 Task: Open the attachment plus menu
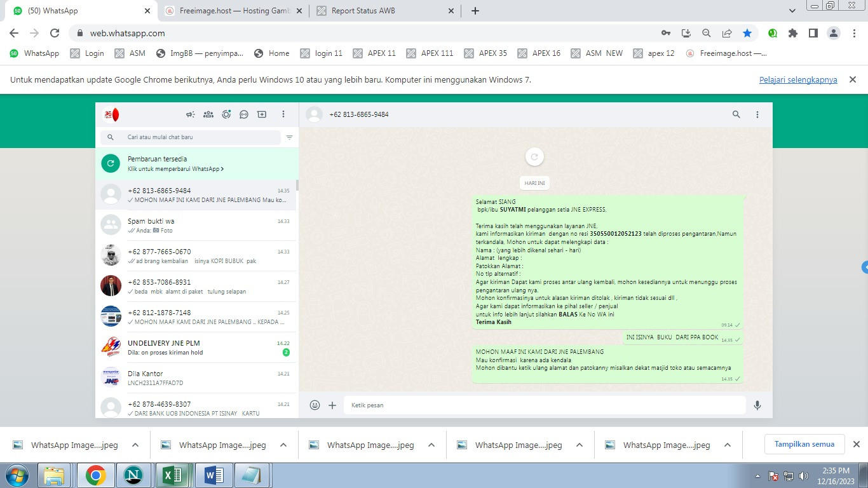point(332,405)
